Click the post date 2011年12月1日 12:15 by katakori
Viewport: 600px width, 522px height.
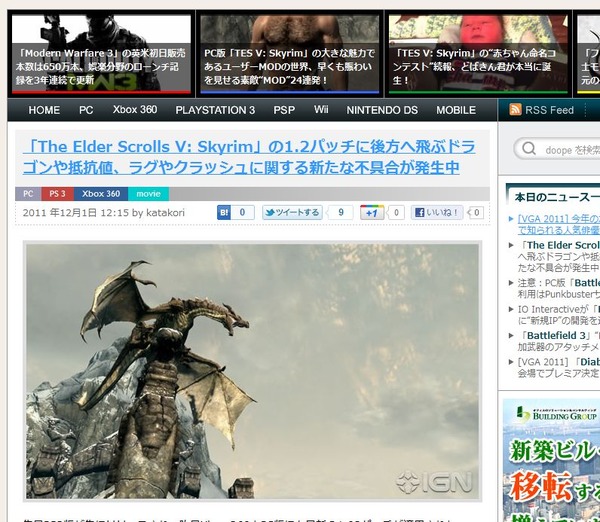click(104, 213)
